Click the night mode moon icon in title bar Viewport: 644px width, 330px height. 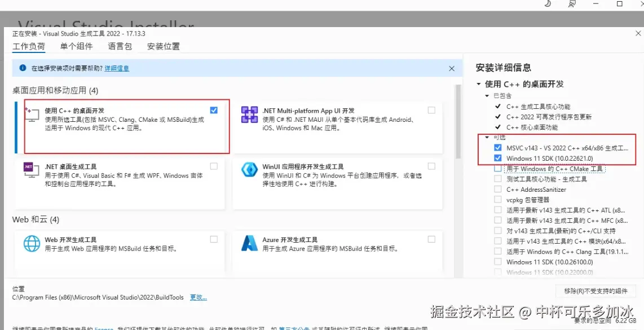click(x=548, y=4)
